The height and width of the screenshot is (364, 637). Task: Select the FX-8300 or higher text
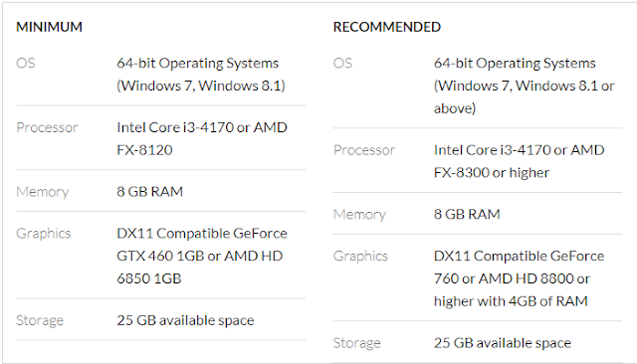tap(492, 173)
